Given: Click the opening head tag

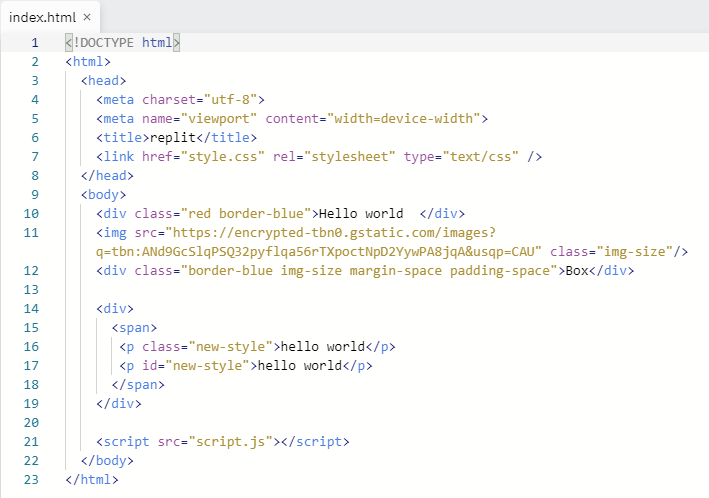Looking at the screenshot, I should (104, 81).
